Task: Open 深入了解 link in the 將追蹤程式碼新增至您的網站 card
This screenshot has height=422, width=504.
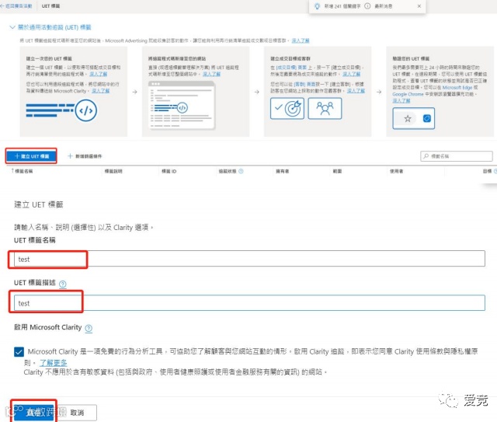Action: (211, 74)
